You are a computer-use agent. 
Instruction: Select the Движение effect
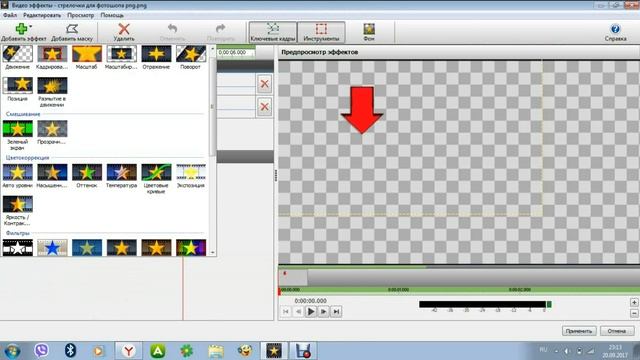(18, 58)
